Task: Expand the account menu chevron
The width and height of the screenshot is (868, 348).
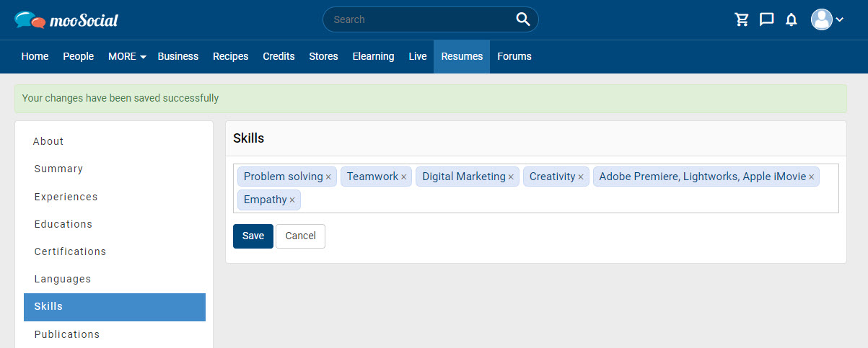Action: (839, 20)
